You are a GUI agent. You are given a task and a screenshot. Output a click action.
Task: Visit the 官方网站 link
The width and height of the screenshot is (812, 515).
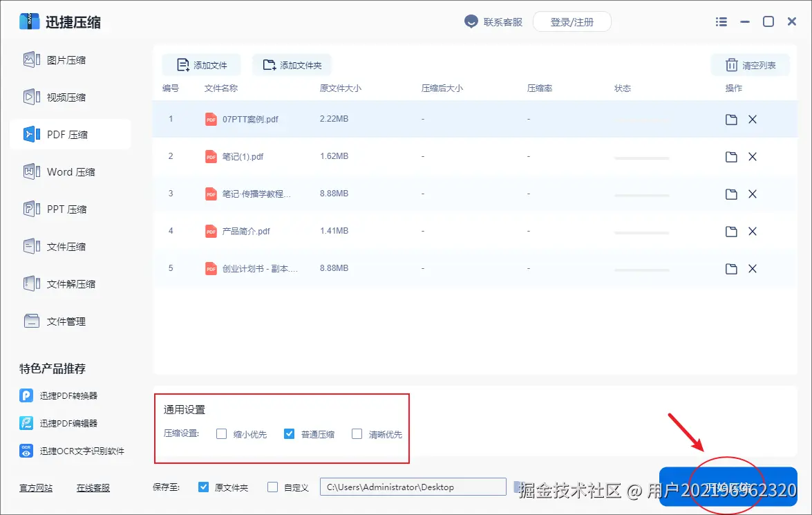[x=36, y=488]
